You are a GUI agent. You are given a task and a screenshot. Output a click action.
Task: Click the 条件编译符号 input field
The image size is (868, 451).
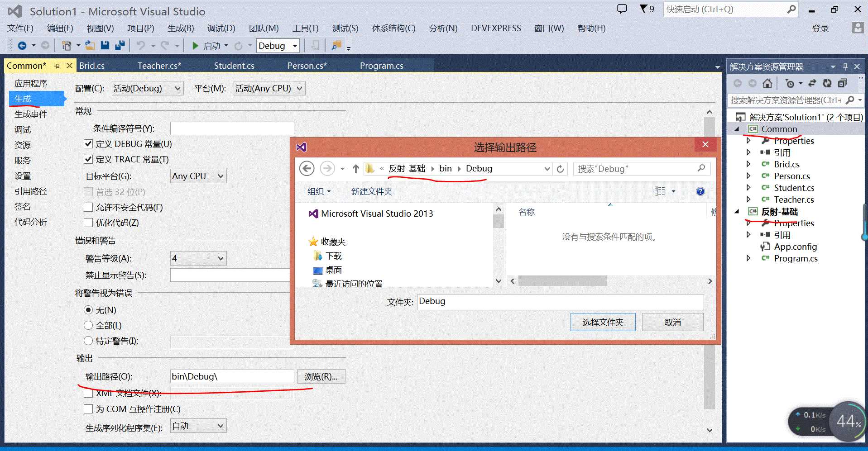[x=232, y=128]
